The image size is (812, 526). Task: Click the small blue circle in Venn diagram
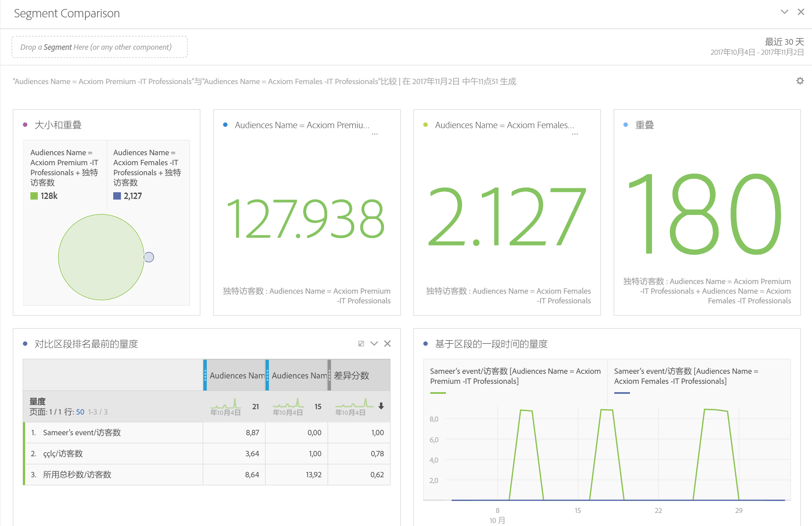click(149, 257)
